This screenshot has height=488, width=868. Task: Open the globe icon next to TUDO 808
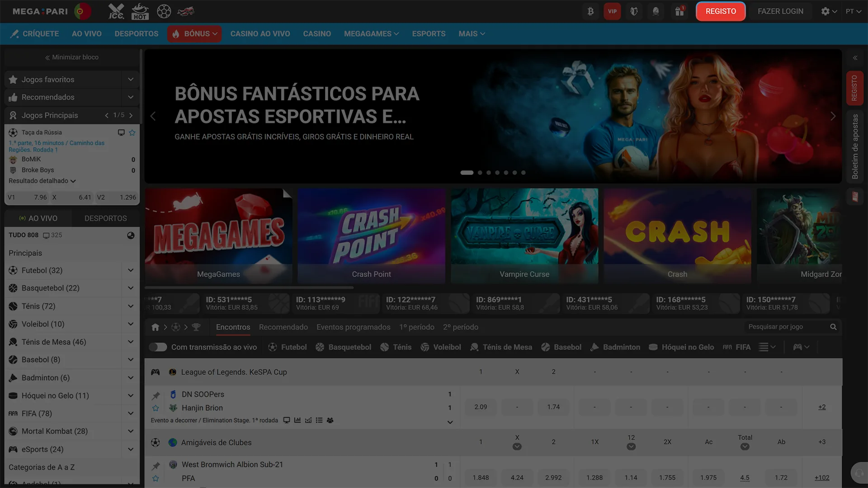pos(131,235)
